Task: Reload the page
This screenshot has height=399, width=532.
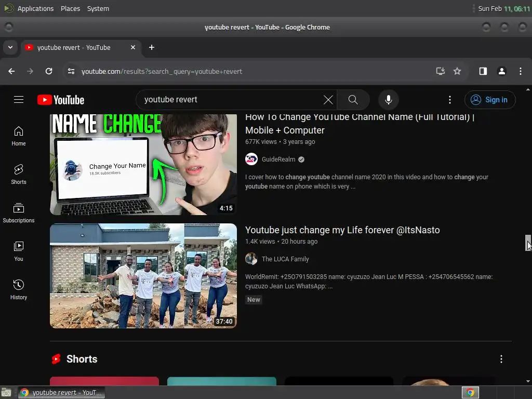Action: coord(49,71)
